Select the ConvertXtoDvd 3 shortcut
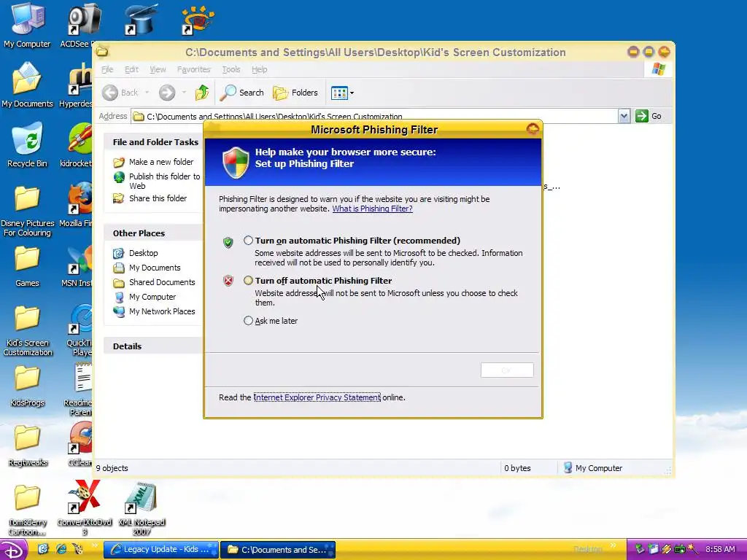This screenshot has height=560, width=747. point(85,507)
